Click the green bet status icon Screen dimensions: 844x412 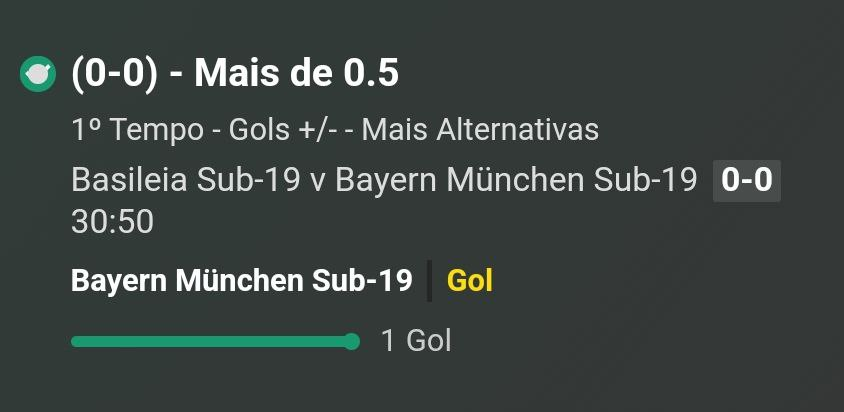(x=38, y=74)
